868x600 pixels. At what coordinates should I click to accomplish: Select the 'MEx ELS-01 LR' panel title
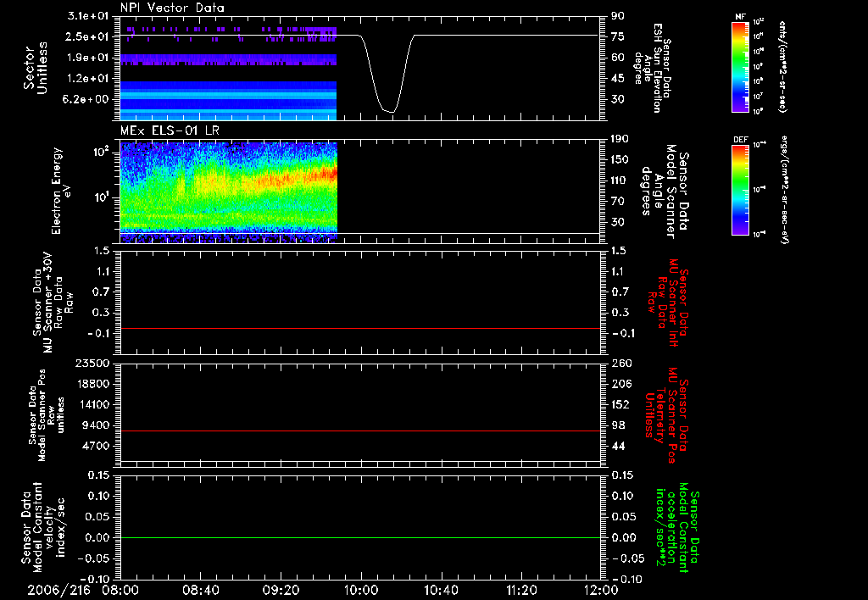(170, 131)
